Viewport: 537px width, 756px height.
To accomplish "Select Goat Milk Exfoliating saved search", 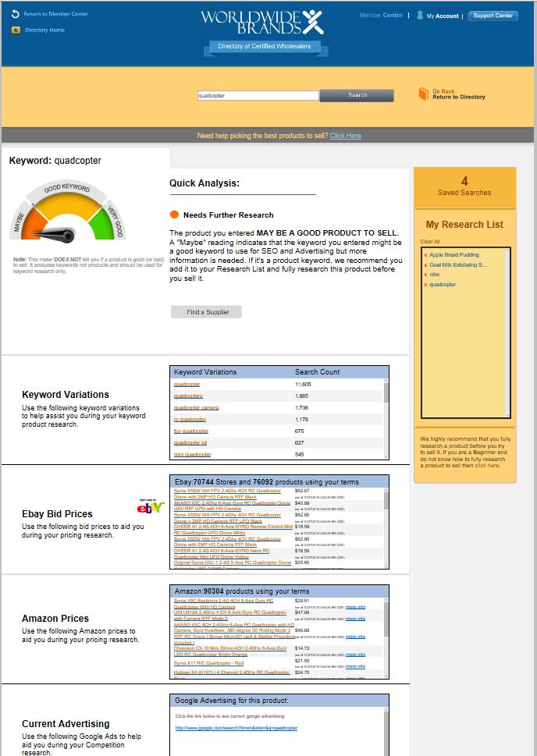I will 458,265.
